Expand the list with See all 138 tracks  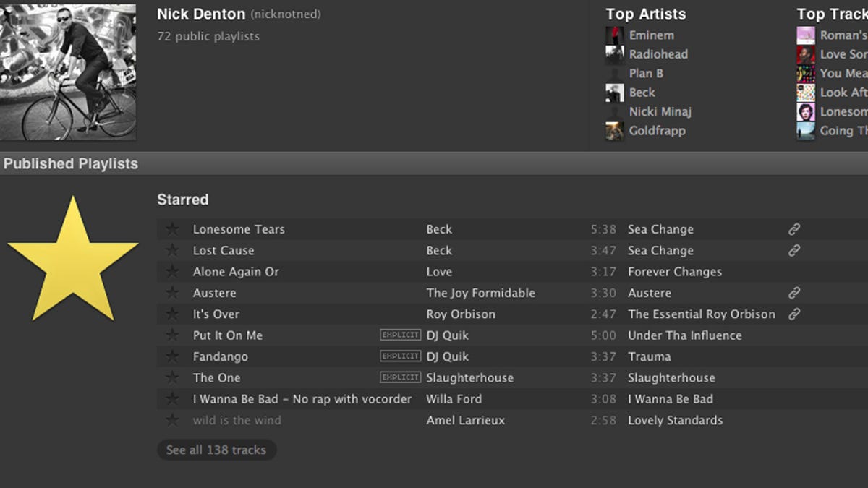pos(216,450)
